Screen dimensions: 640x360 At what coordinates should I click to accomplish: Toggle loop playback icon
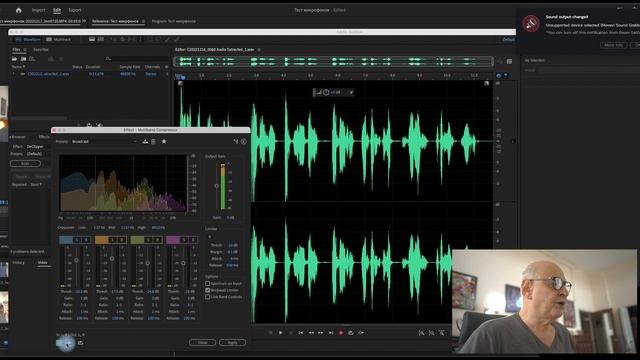tap(351, 333)
